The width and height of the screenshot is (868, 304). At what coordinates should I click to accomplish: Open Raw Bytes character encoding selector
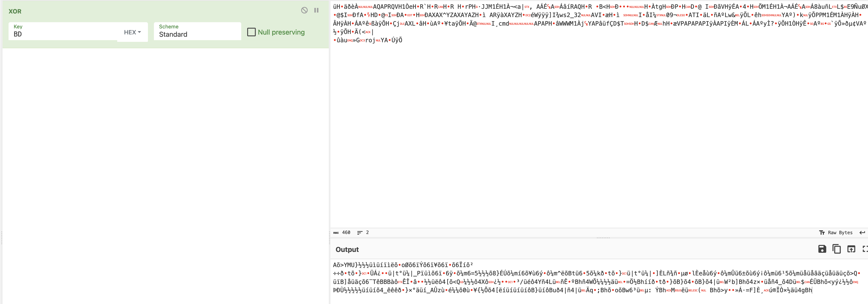[836, 232]
